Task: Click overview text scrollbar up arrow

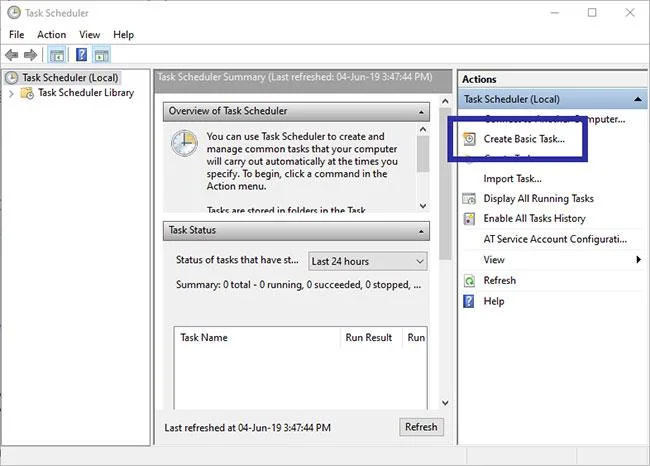Action: pos(423,129)
